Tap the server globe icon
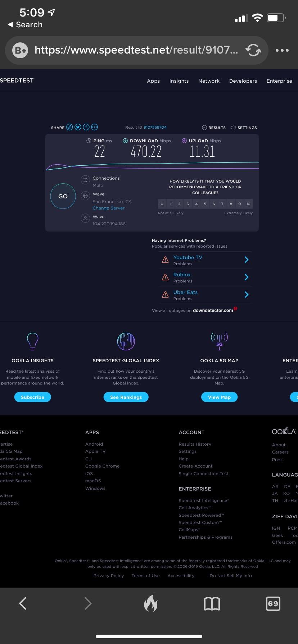This screenshot has width=298, height=644. [85, 196]
